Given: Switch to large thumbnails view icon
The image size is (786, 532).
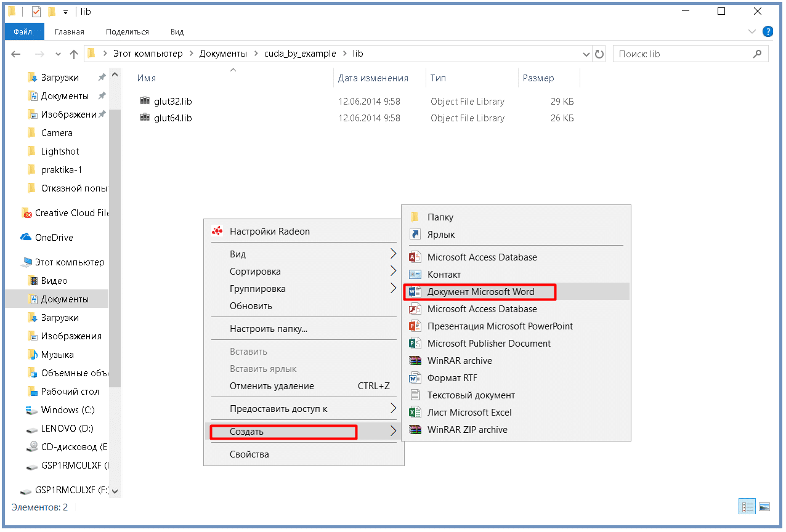Looking at the screenshot, I should (x=764, y=507).
